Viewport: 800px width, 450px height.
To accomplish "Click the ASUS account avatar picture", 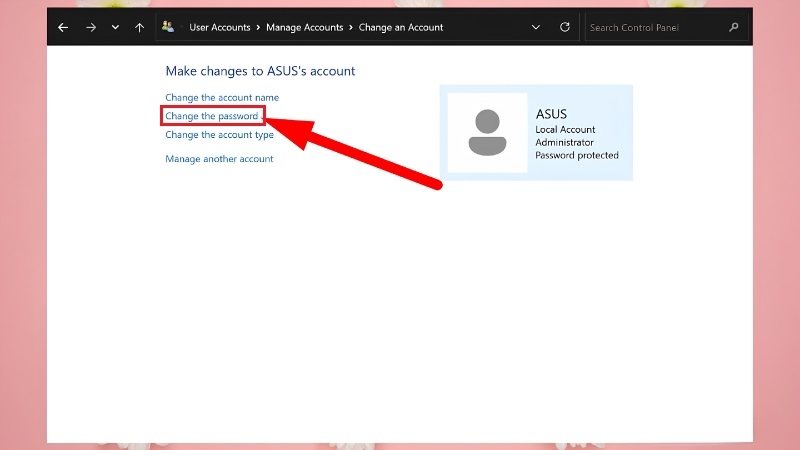I will point(487,133).
